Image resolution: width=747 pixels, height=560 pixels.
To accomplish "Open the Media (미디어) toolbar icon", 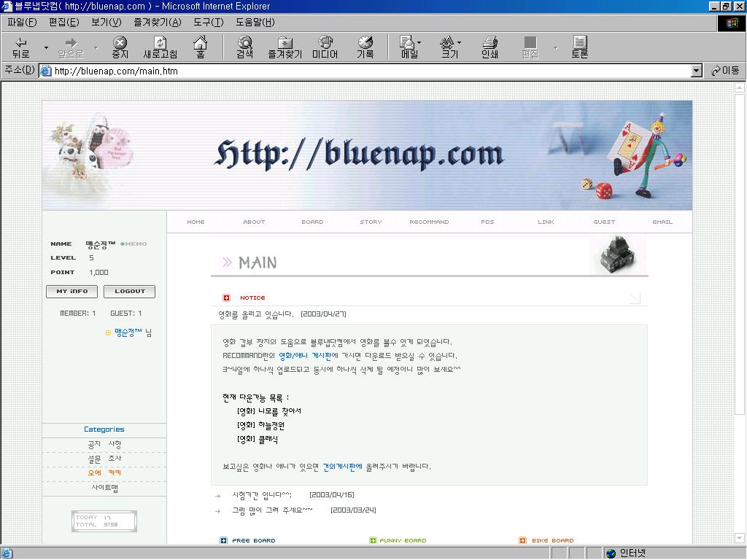I will [x=325, y=47].
